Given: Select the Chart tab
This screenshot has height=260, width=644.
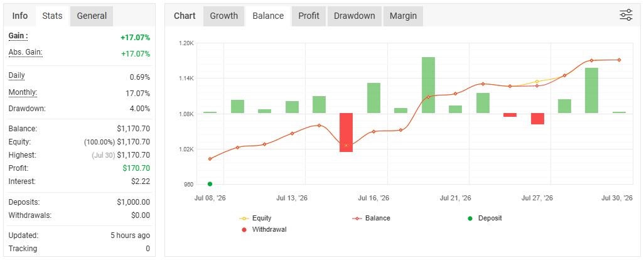Looking at the screenshot, I should point(185,16).
